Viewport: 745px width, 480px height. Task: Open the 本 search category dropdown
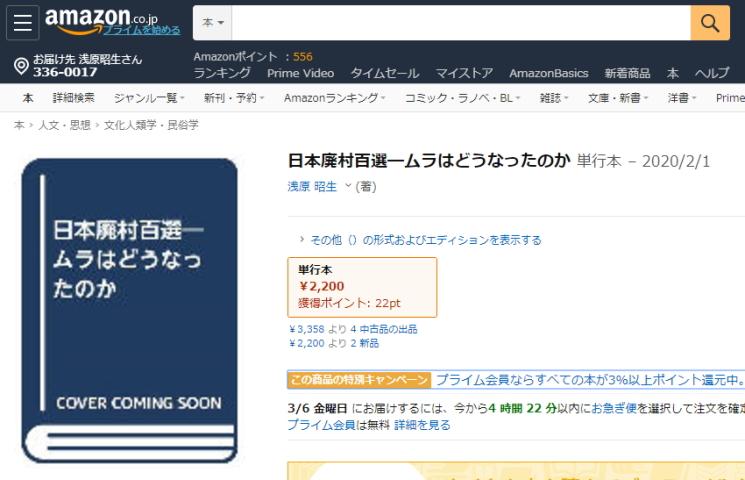coord(212,23)
